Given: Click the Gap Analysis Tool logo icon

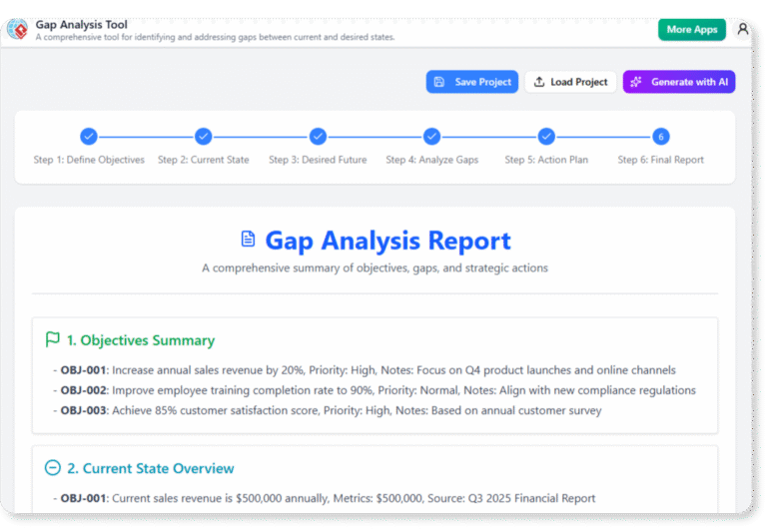Looking at the screenshot, I should 18,29.
